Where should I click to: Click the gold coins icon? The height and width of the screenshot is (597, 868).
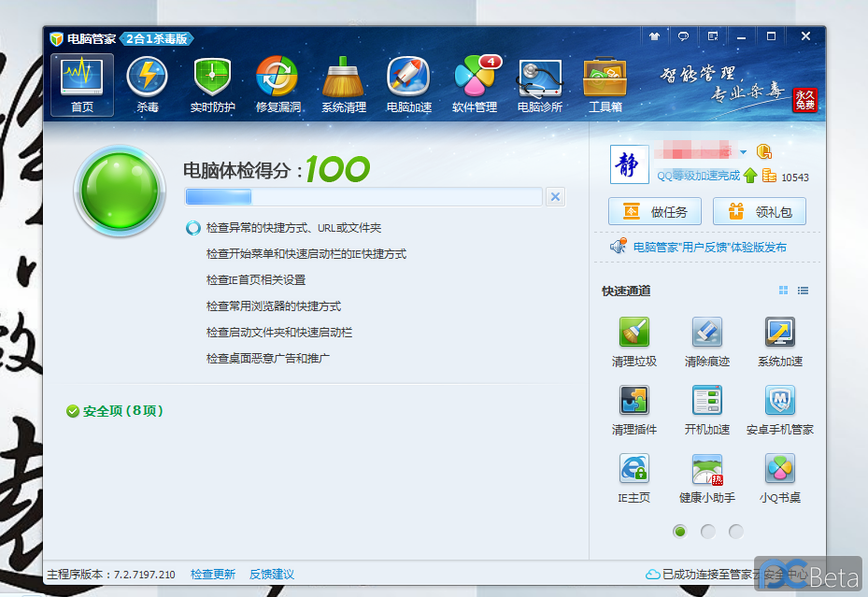point(769,176)
